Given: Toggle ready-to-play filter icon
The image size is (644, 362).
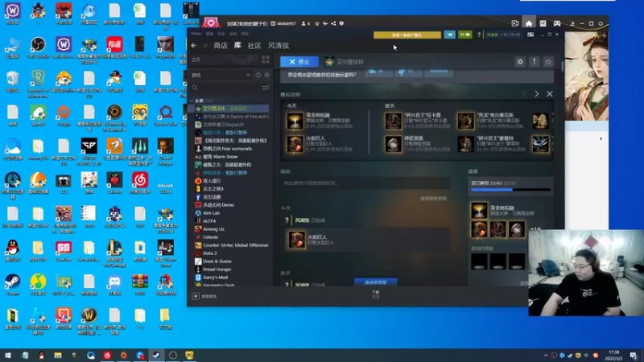Looking at the screenshot, I should pyautogui.click(x=267, y=75).
